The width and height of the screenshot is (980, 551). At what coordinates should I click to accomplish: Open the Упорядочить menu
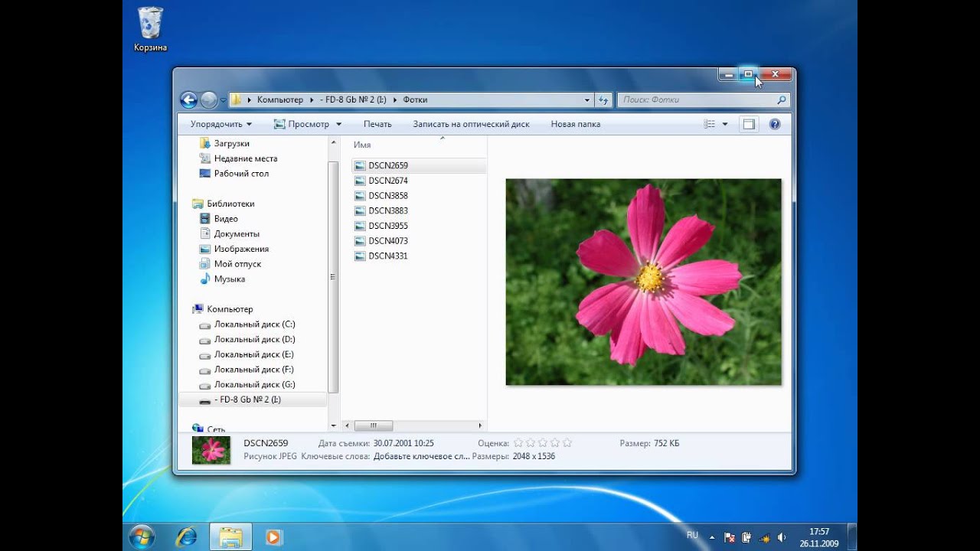point(221,124)
